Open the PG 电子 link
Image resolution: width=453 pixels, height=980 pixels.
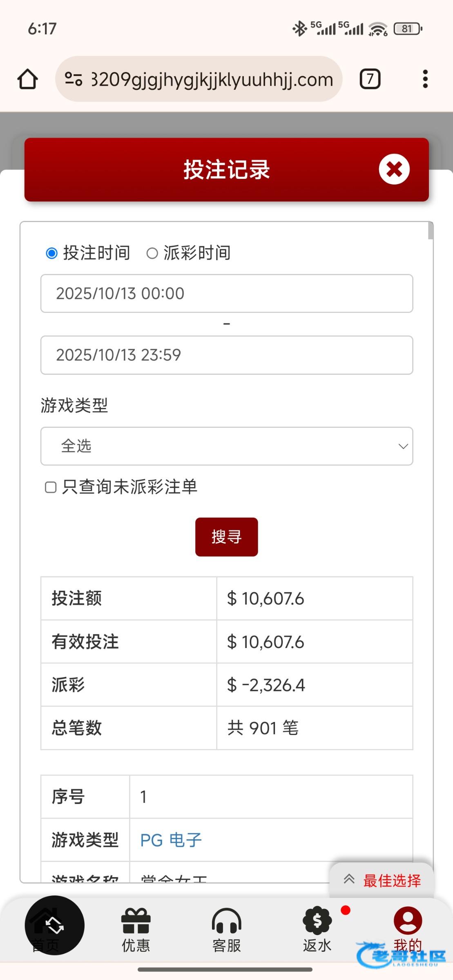tap(171, 840)
